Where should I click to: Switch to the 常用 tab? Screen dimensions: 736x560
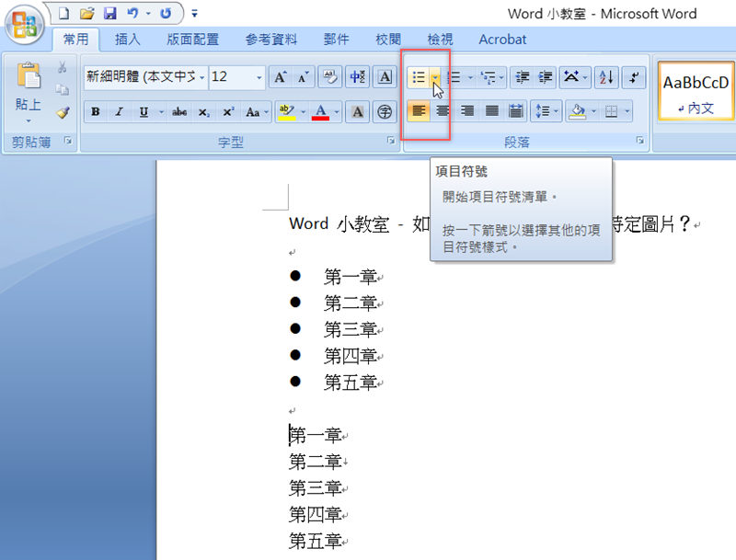point(75,40)
